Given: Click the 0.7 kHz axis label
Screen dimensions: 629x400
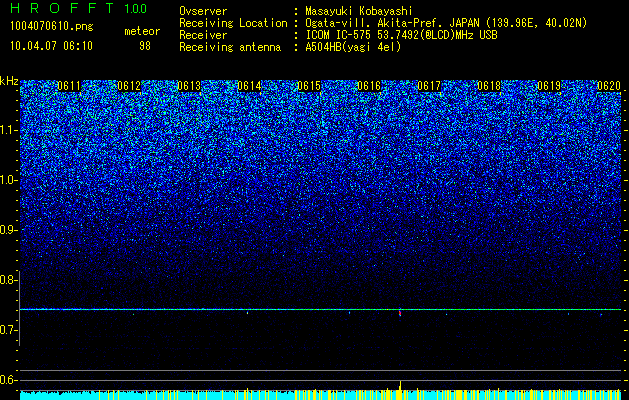Looking at the screenshot, I should (x=8, y=330).
